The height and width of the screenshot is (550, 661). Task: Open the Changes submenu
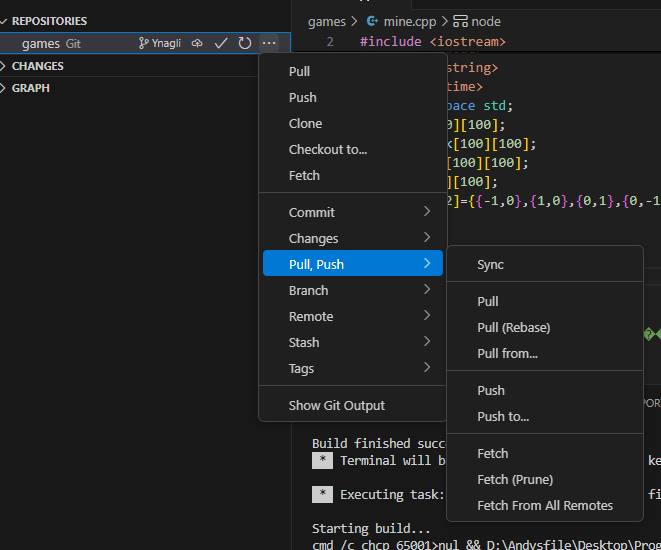point(352,239)
